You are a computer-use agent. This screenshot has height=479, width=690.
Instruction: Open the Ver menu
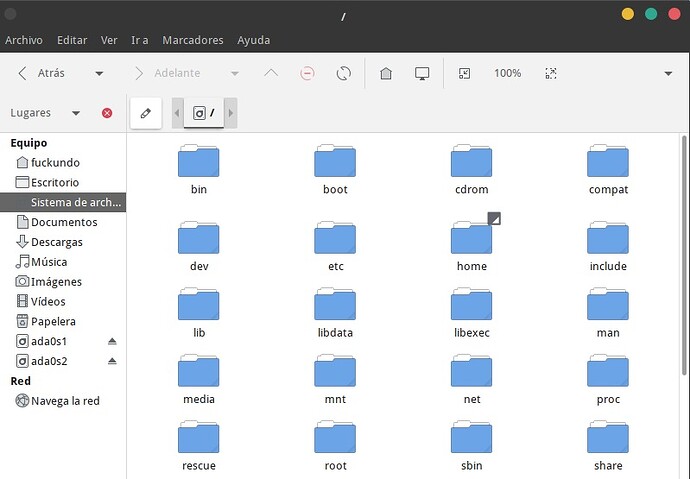tap(109, 40)
